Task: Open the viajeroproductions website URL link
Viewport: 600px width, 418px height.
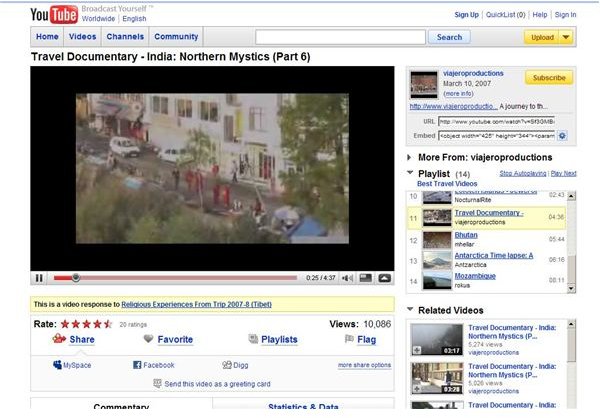Action: (453, 106)
